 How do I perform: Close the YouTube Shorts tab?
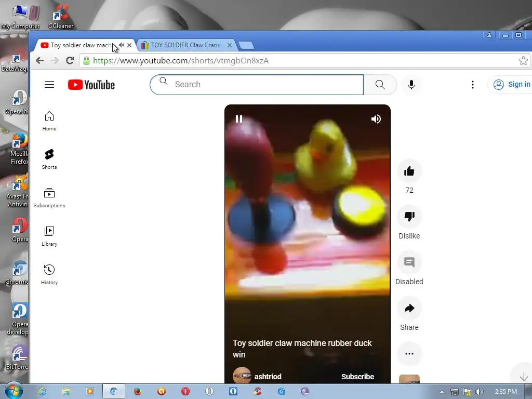click(129, 45)
